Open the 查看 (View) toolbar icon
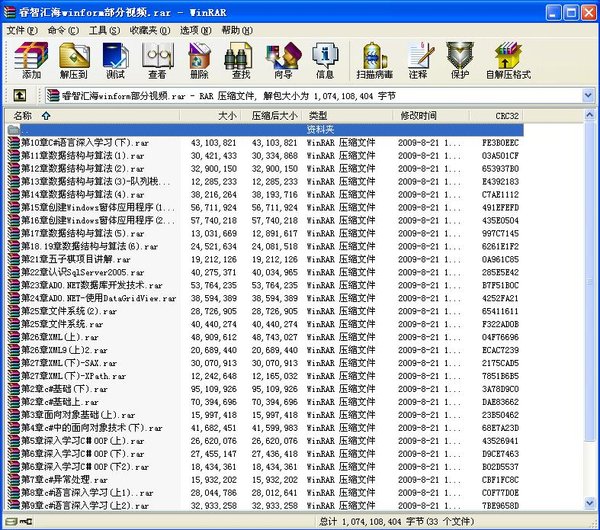The height and width of the screenshot is (530, 600). (x=157, y=60)
